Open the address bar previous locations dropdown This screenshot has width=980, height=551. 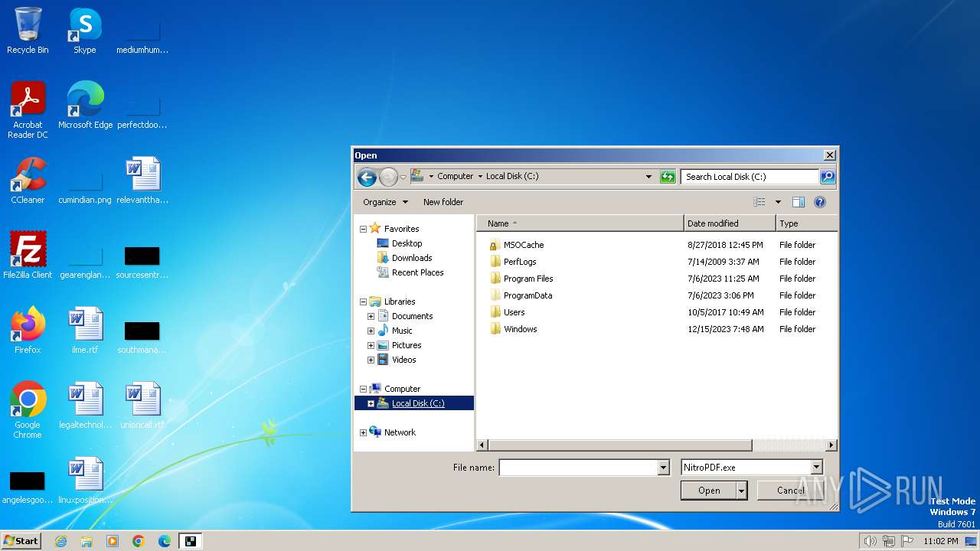tap(648, 176)
